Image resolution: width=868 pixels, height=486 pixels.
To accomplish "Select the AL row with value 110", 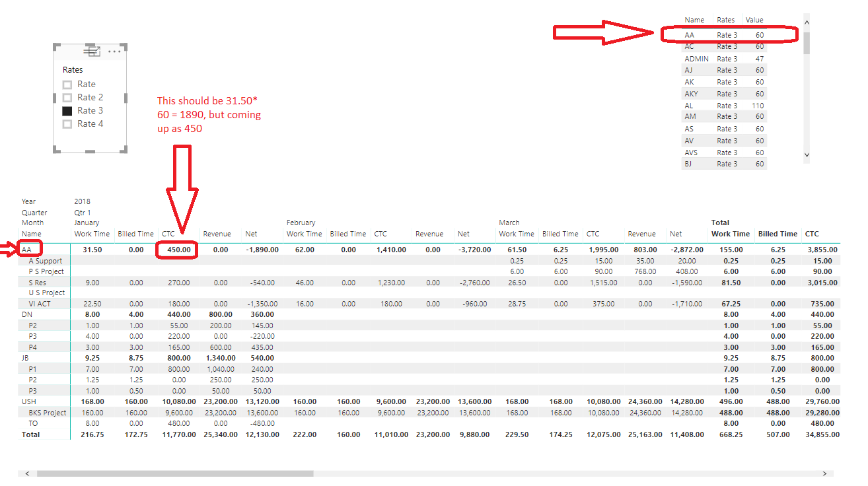I will [724, 106].
